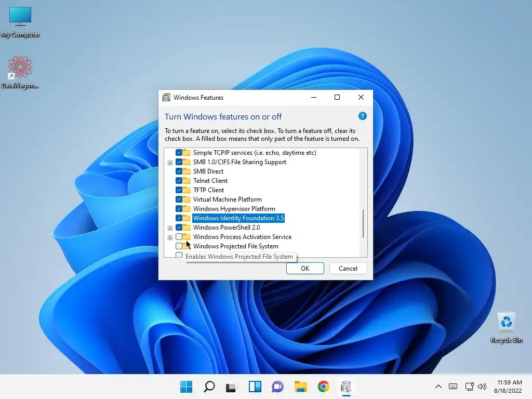532x399 pixels.
Task: Select Windows Projected File System label
Action: click(235, 246)
